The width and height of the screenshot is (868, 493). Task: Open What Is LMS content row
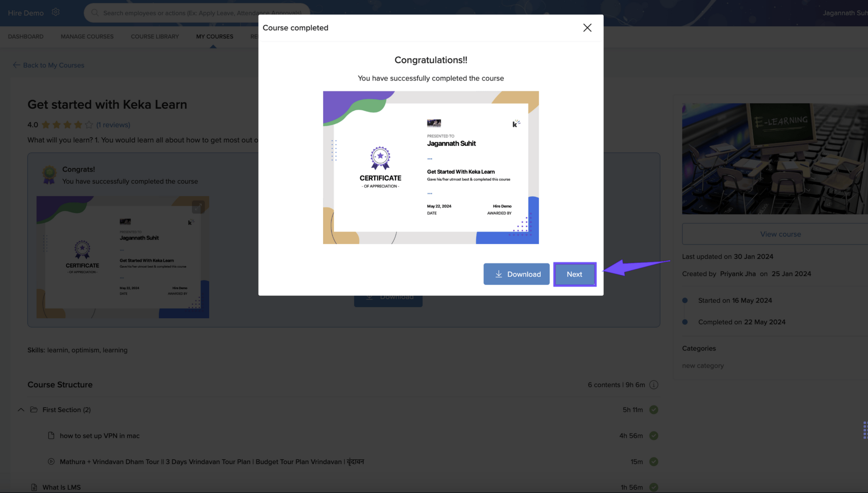click(x=62, y=487)
